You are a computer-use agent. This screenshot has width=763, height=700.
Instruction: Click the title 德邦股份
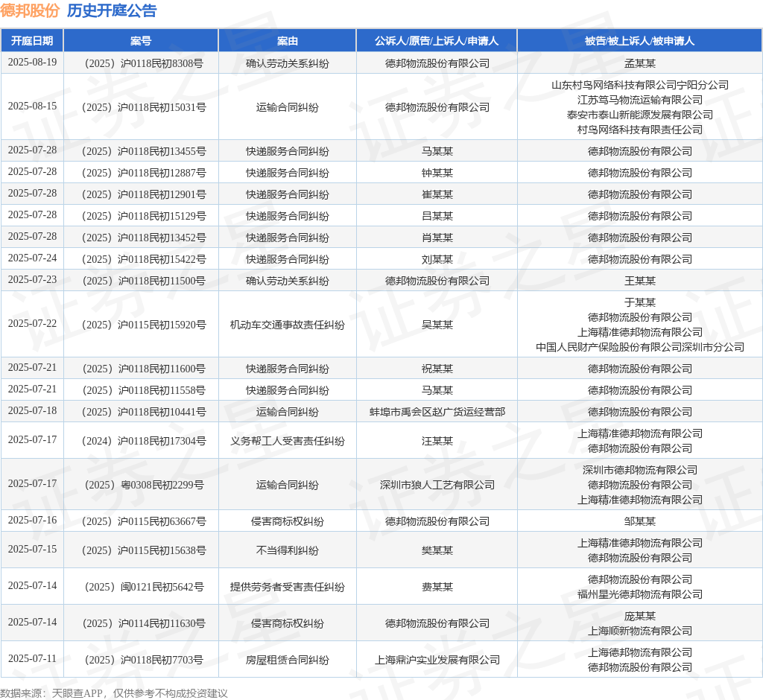click(x=30, y=10)
